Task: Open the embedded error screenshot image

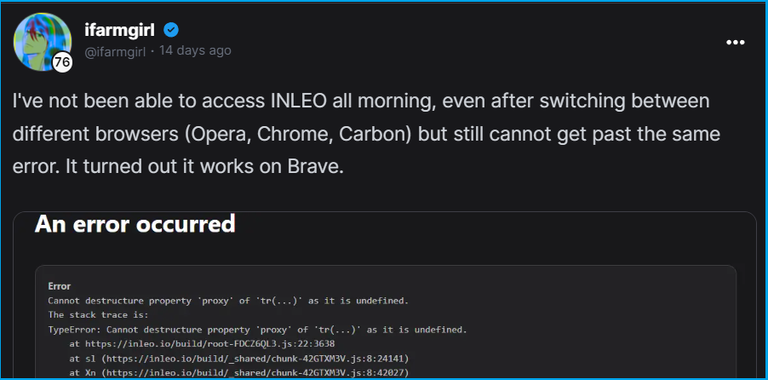Action: 384,294
